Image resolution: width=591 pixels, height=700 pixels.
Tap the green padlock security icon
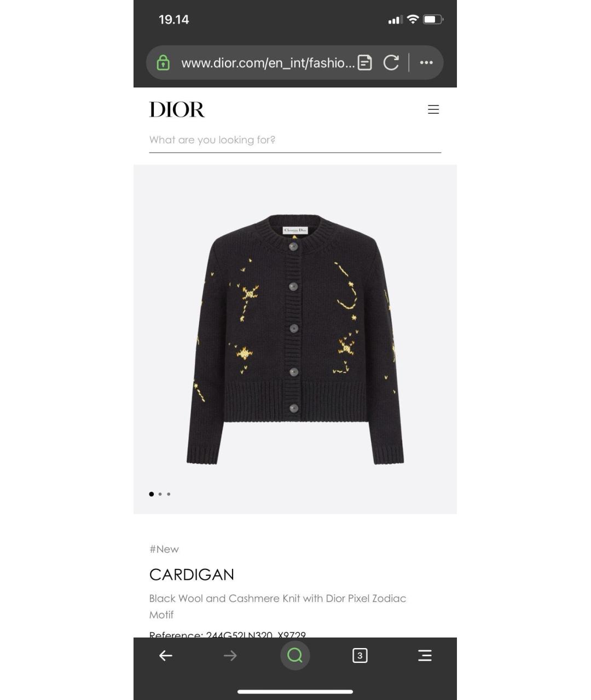[x=163, y=63]
